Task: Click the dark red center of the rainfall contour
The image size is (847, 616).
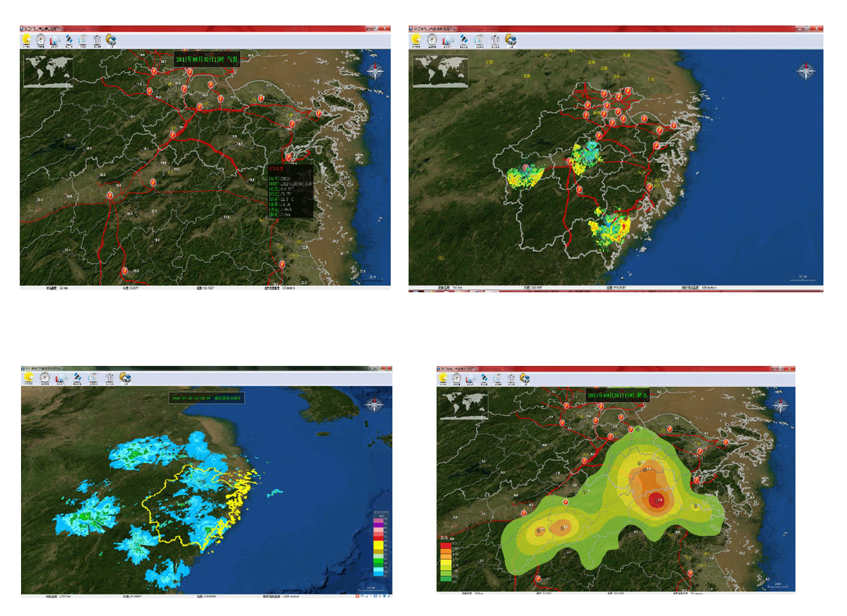Action: point(657,500)
